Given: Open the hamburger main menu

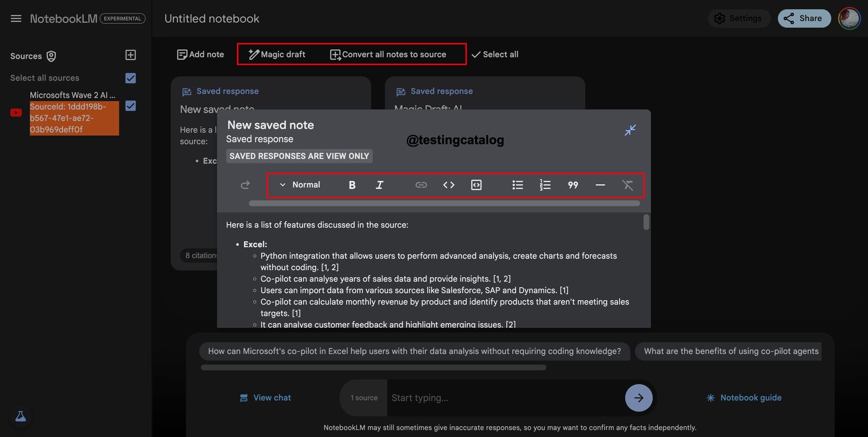Looking at the screenshot, I should click(x=16, y=19).
